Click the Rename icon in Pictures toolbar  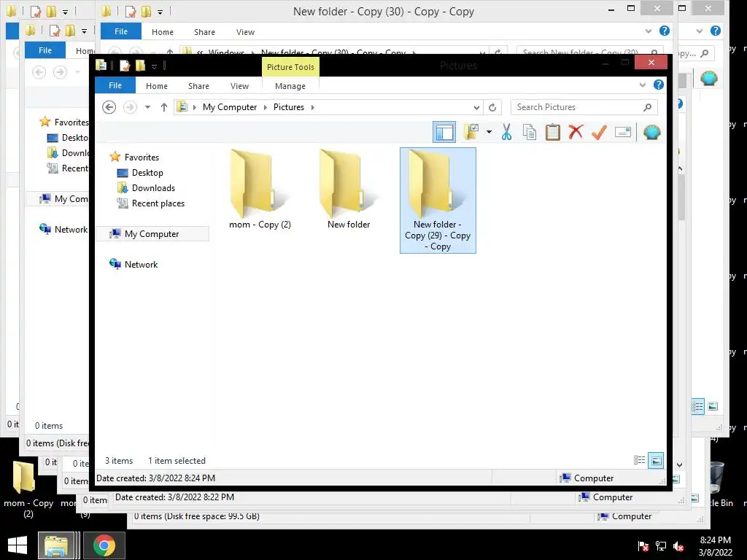click(x=623, y=132)
